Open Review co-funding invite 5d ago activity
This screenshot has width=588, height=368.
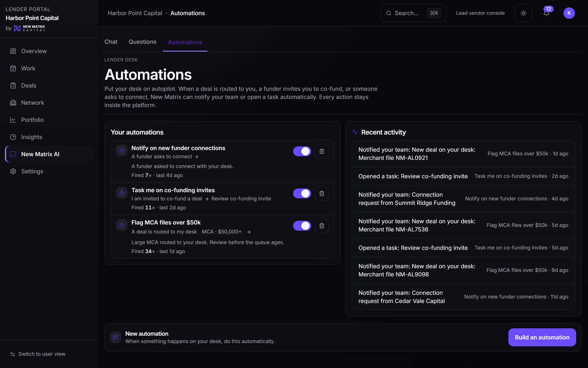(463, 248)
